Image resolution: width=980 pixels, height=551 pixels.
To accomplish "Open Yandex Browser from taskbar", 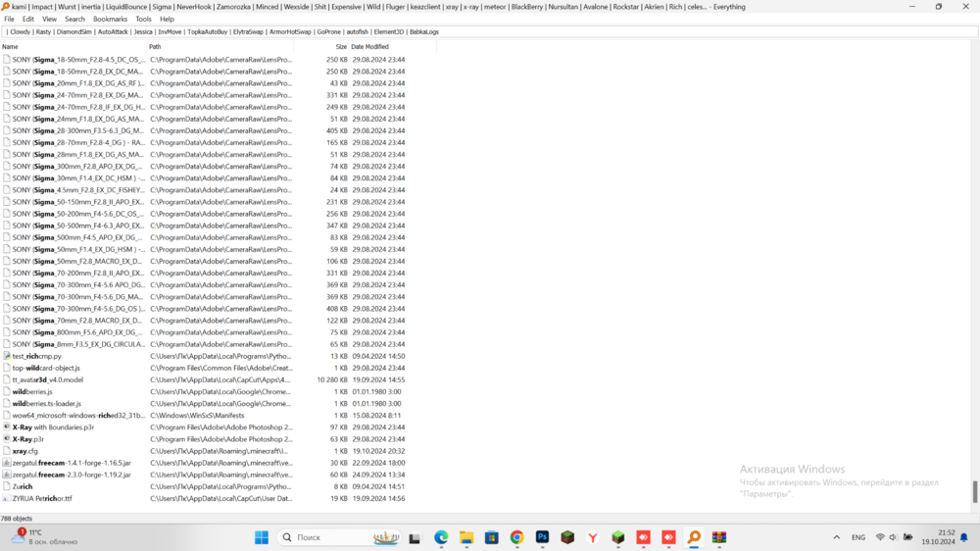I will (x=593, y=537).
